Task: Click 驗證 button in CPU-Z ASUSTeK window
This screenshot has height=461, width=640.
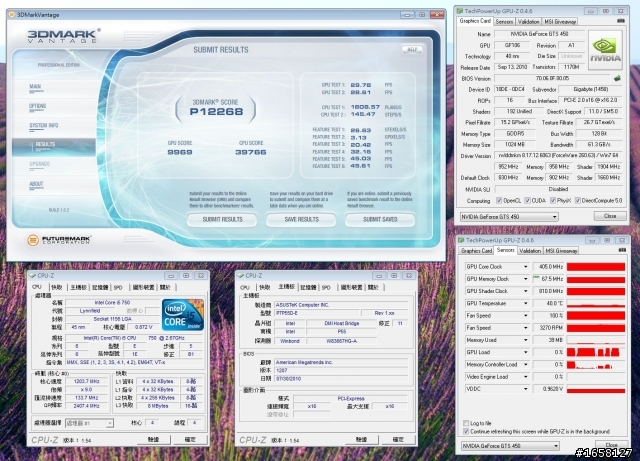Action: pyautogui.click(x=361, y=440)
